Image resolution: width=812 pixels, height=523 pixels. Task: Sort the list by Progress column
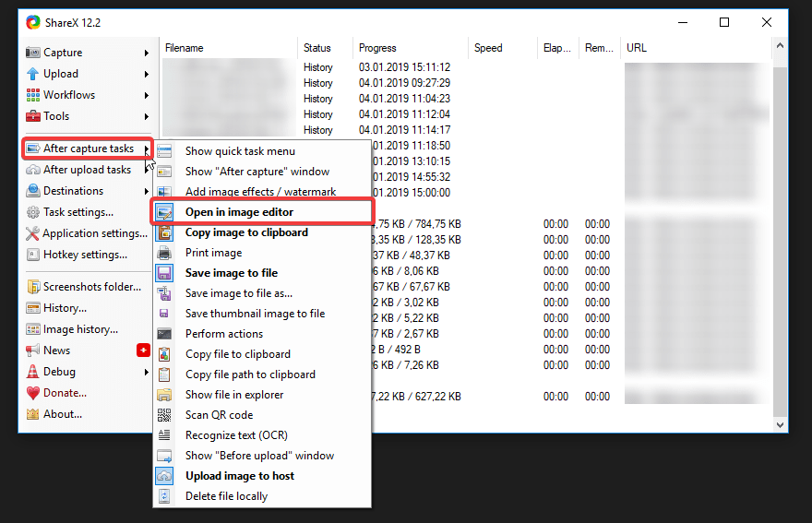click(411, 48)
